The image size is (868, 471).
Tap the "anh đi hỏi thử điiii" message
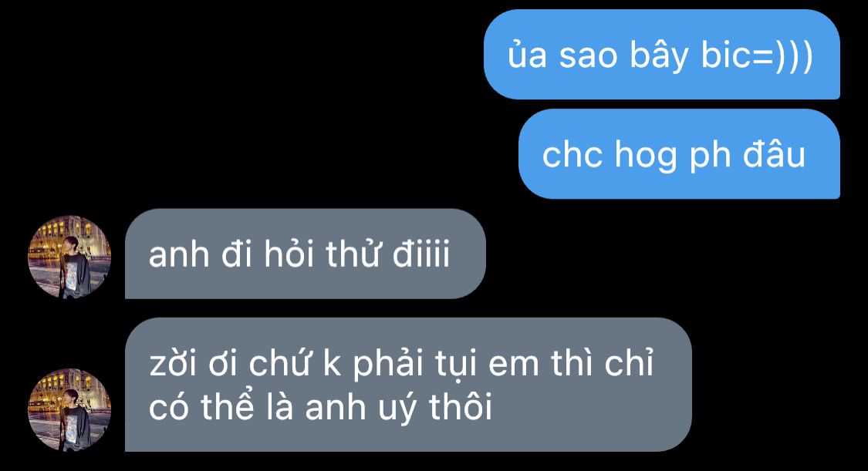click(x=306, y=254)
